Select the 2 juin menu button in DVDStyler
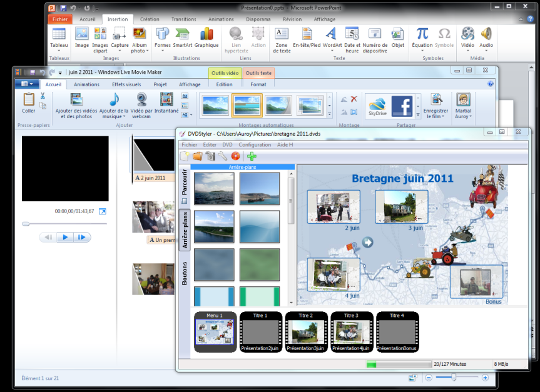This screenshot has width=540, height=392. pyautogui.click(x=334, y=207)
